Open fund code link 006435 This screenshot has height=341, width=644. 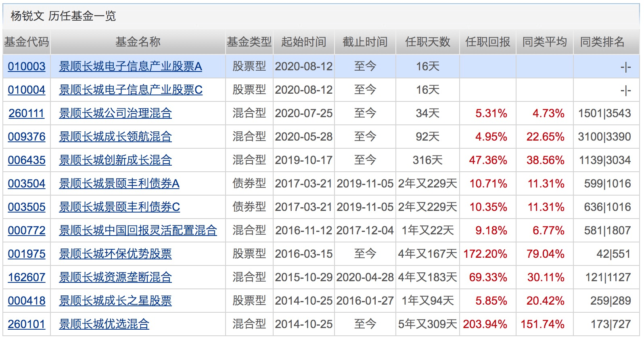click(x=27, y=160)
